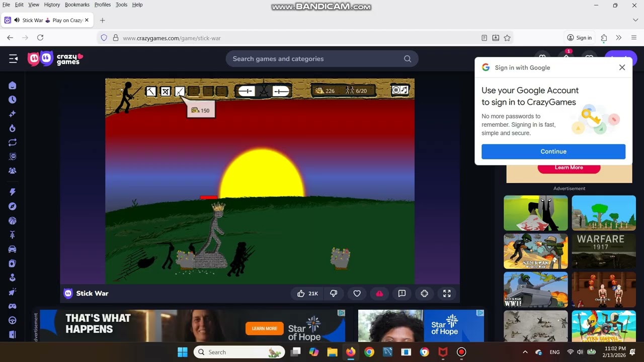The width and height of the screenshot is (644, 362).
Task: Open the Bookmarks menu
Action: click(x=77, y=5)
